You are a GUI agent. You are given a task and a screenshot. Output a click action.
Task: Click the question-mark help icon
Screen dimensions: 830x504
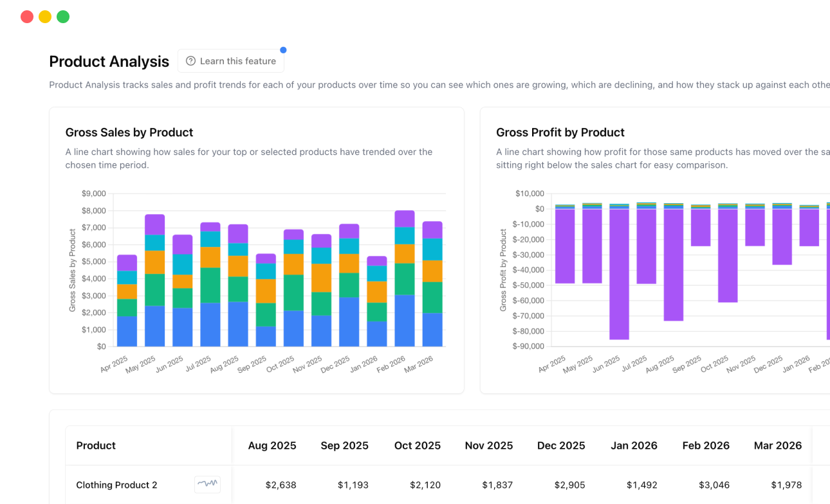click(x=190, y=60)
